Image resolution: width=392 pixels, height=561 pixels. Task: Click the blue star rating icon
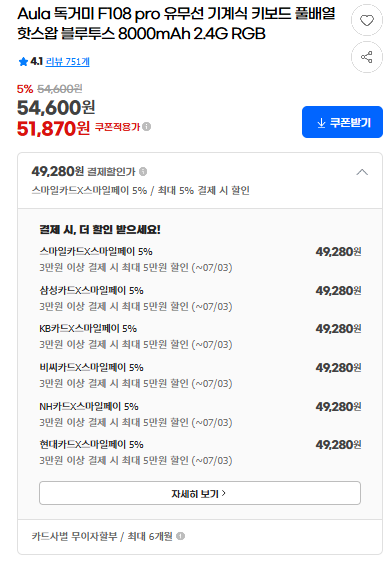coord(23,62)
